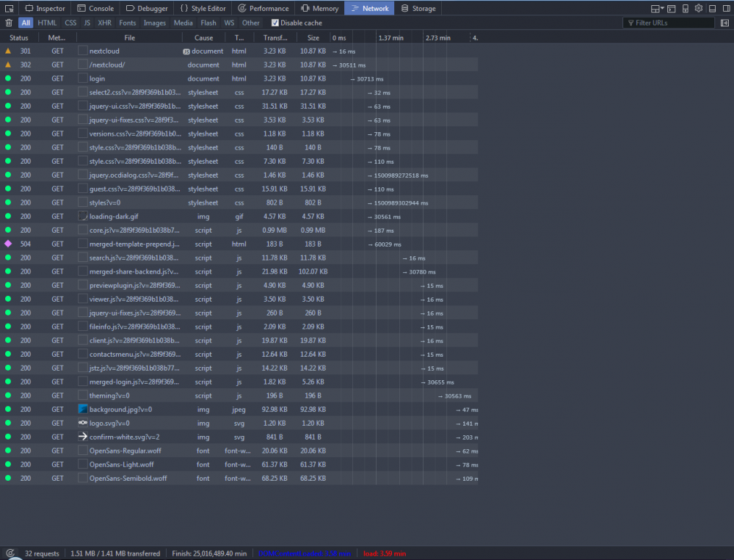734x560 pixels.
Task: Select the merged-template-prepend.js 504 request
Action: click(x=239, y=244)
